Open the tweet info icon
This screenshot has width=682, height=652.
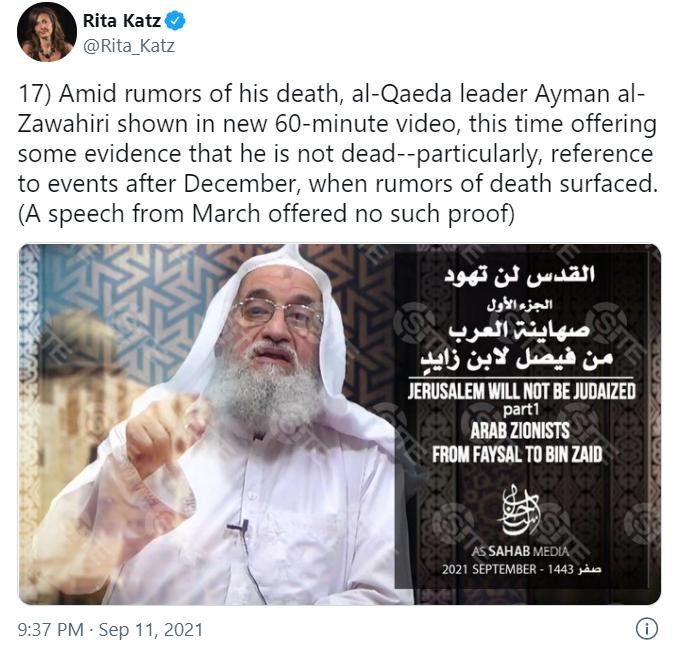(647, 629)
